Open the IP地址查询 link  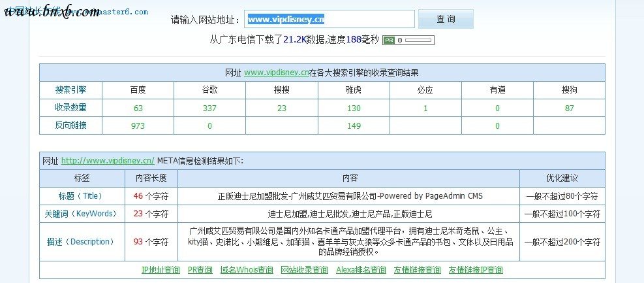coord(161,270)
